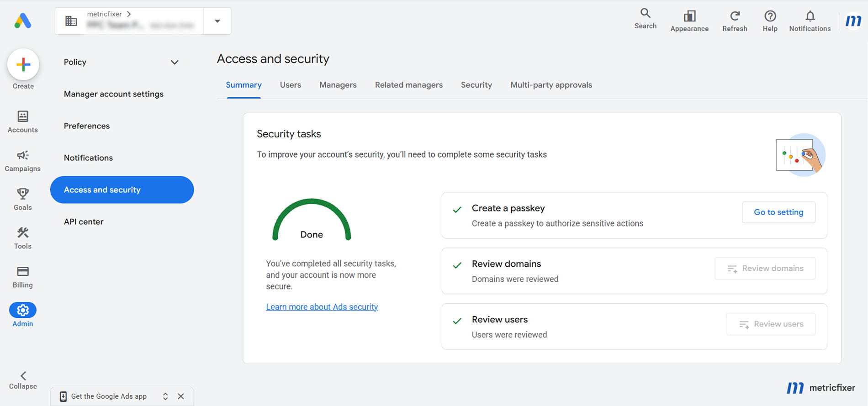
Task: Click the Go to setting button
Action: 778,212
